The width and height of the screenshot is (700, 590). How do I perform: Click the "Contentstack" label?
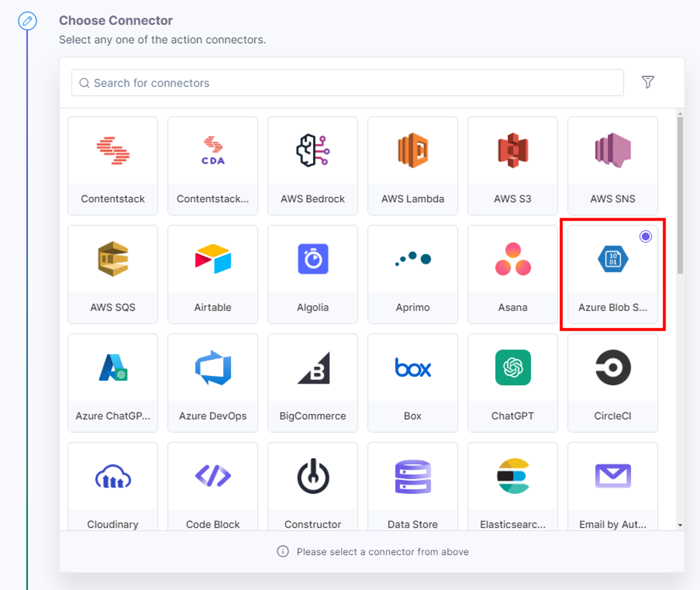tap(113, 199)
